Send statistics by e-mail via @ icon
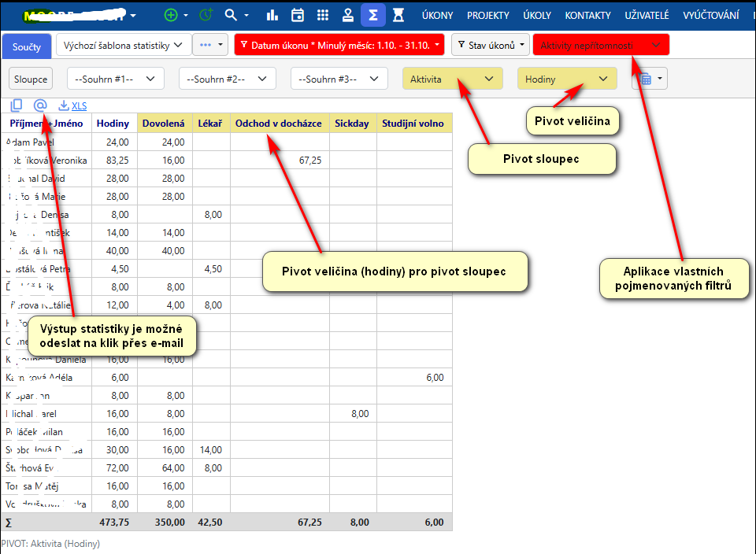 point(41,105)
